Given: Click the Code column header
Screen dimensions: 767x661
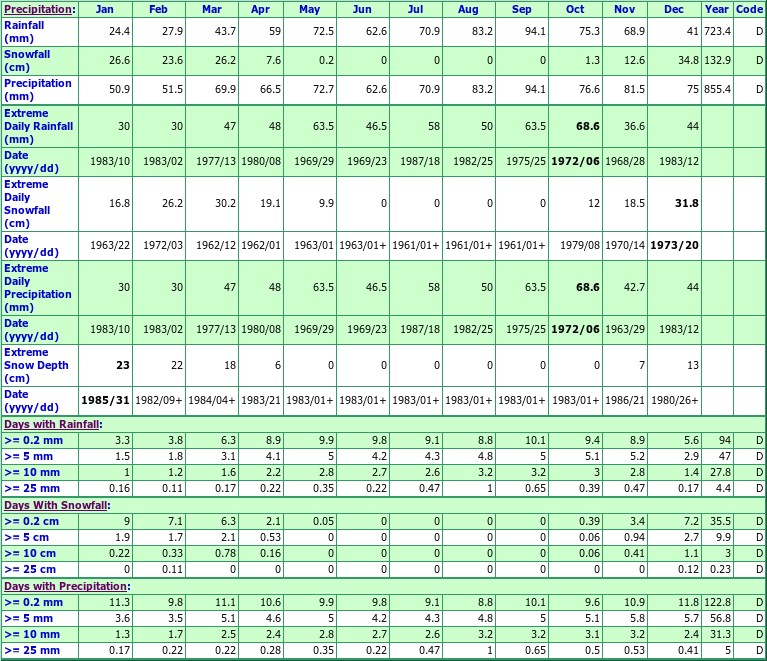Looking at the screenshot, I should point(749,9).
